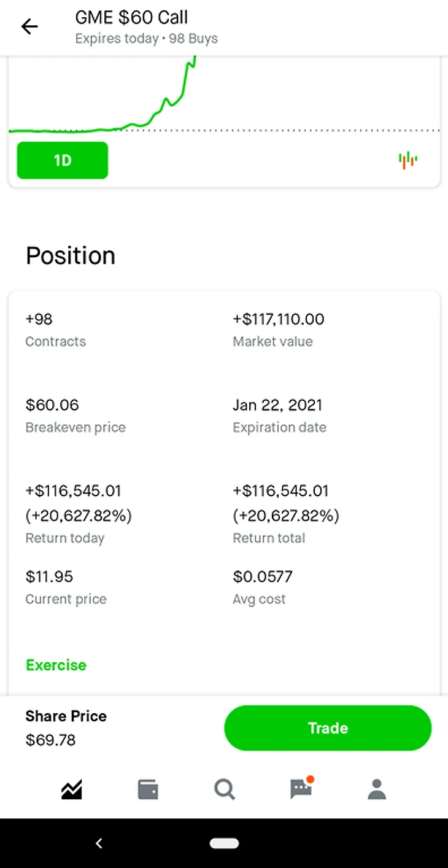This screenshot has width=448, height=868.
Task: Tap the breakeven price $60.06
Action: pyautogui.click(x=52, y=405)
